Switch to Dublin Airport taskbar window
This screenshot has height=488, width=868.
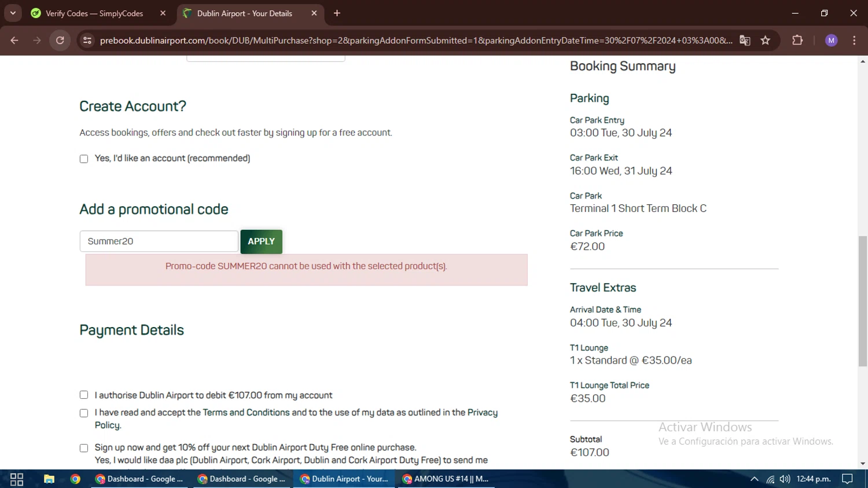(345, 479)
